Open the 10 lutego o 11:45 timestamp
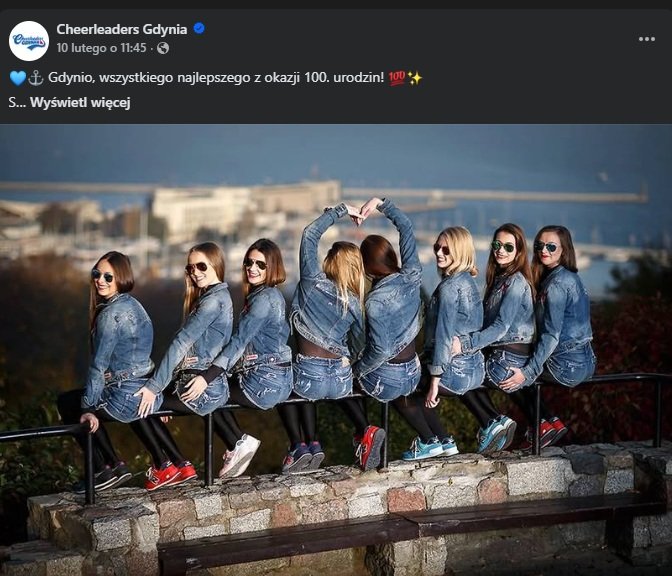672x576 pixels. click(102, 48)
